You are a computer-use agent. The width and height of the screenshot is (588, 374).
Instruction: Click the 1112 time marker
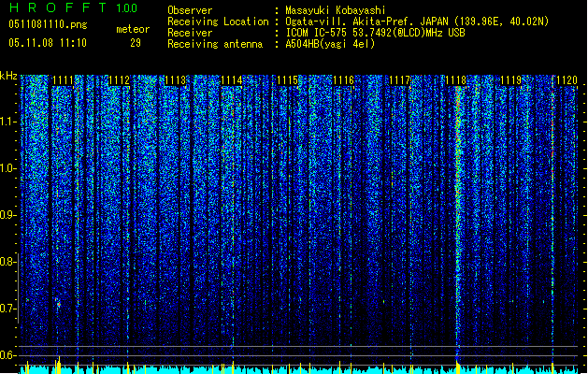click(119, 80)
